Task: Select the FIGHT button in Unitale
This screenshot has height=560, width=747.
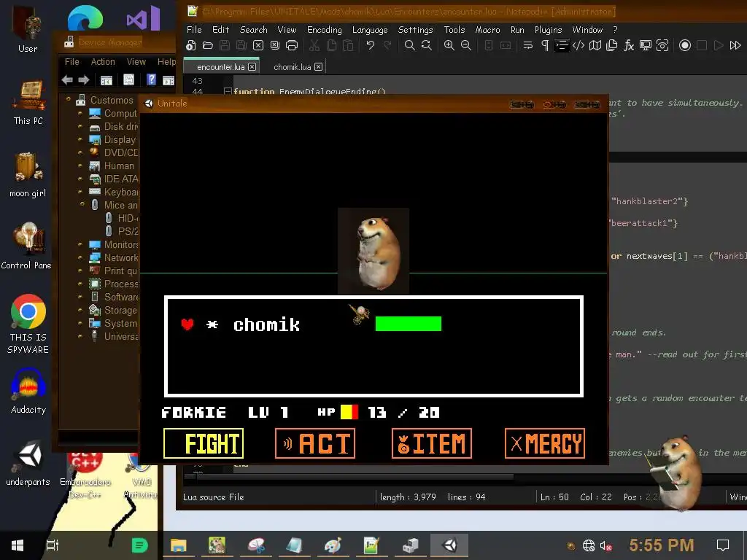Action: tap(204, 443)
